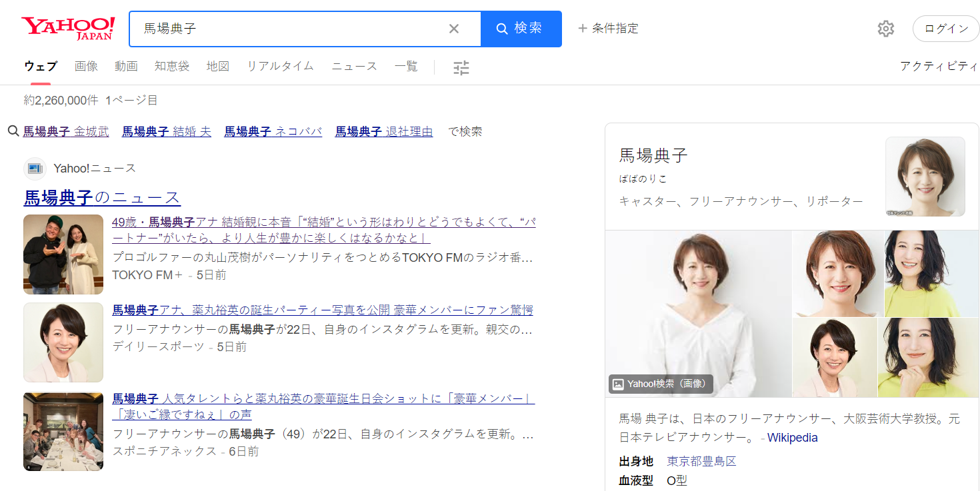Viewport: 980px width, 491px height.
Task: Open the Wikipedia link in the profile panel
Action: [792, 437]
